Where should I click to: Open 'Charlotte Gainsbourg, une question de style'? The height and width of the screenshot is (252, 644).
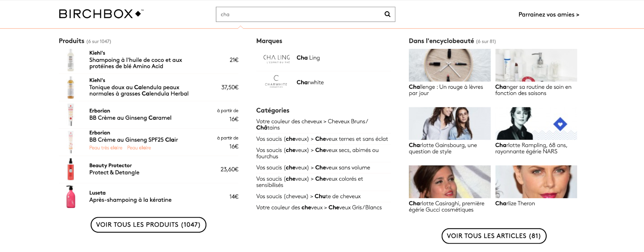pyautogui.click(x=443, y=148)
